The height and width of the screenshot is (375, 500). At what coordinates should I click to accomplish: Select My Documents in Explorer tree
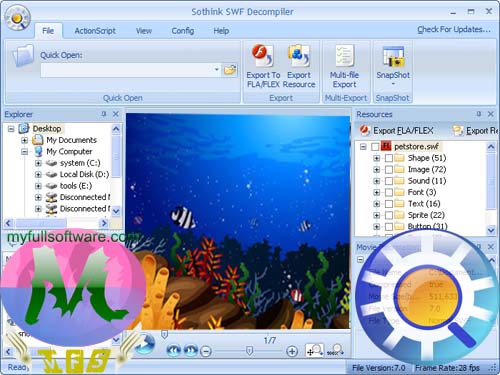tap(71, 140)
